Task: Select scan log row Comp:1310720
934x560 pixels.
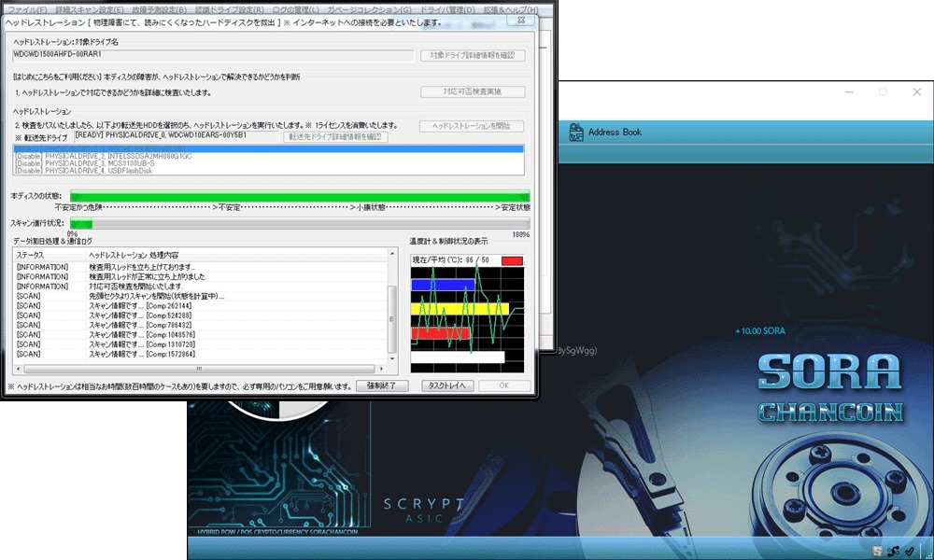Action: pos(200,344)
